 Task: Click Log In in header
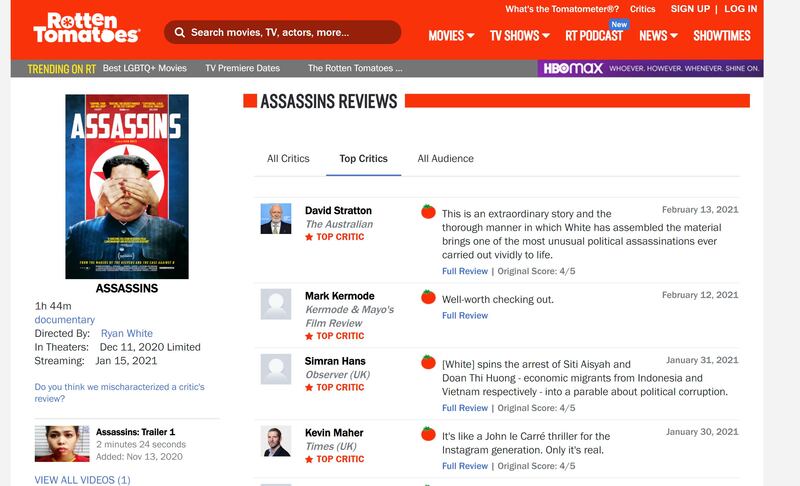[x=740, y=9]
